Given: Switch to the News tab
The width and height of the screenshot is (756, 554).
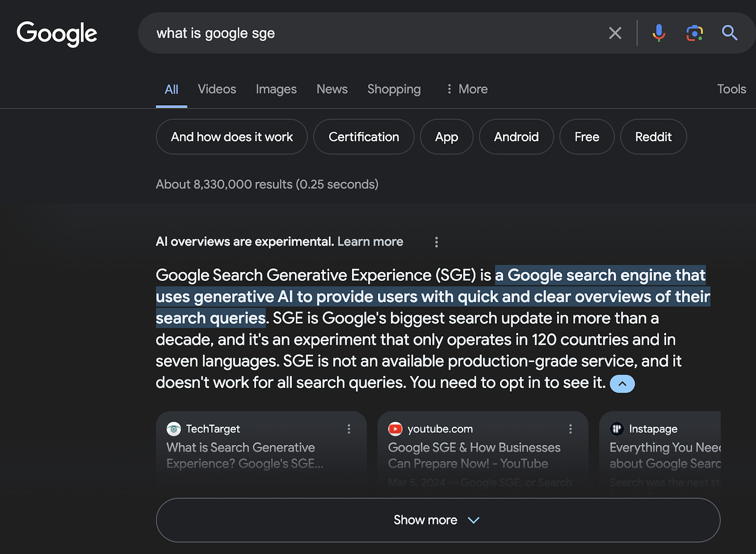Looking at the screenshot, I should click(x=332, y=89).
